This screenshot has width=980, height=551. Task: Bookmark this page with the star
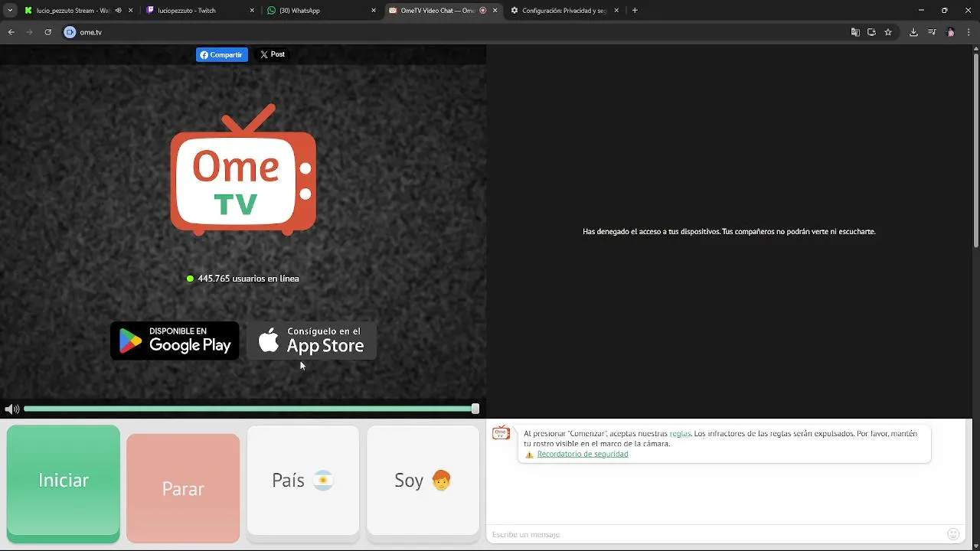click(888, 32)
